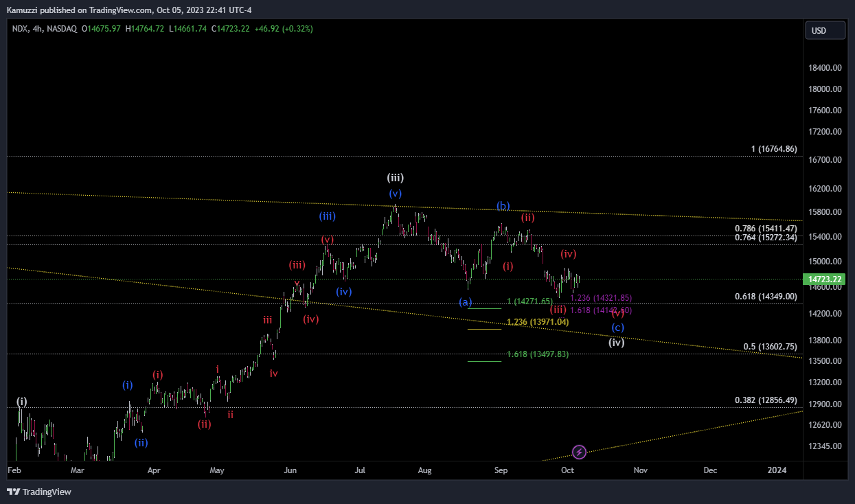The height and width of the screenshot is (504, 855).
Task: Click the 12345.00 price axis label
Action: click(826, 446)
